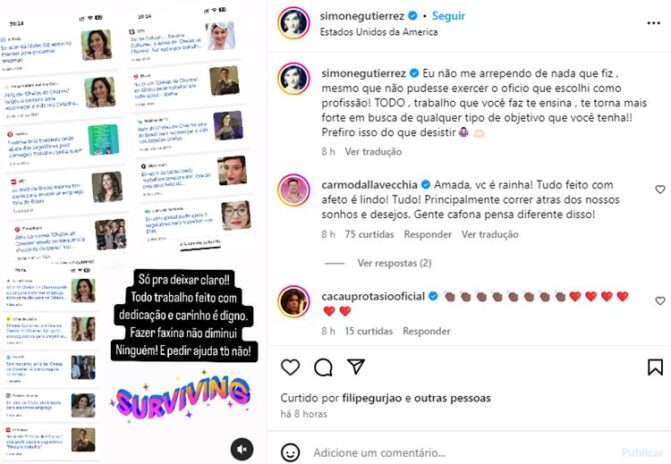Save the post with the bookmark icon

[655, 367]
